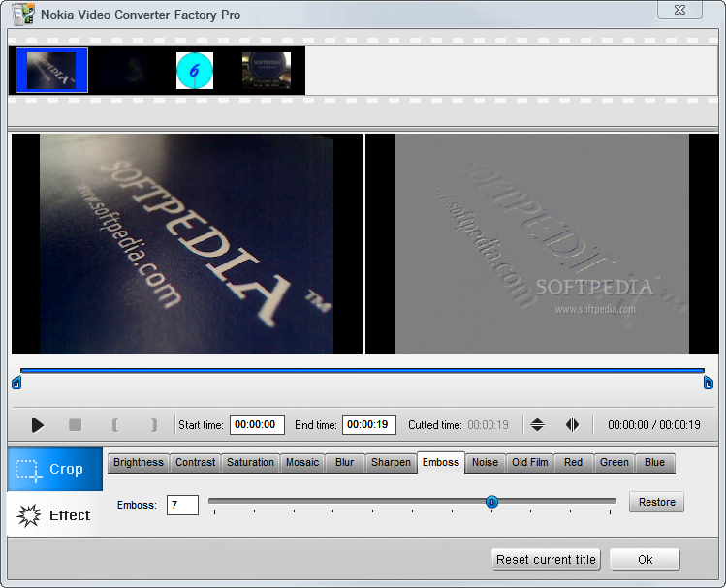The image size is (726, 588).
Task: Open the Blur tab
Action: 344,463
